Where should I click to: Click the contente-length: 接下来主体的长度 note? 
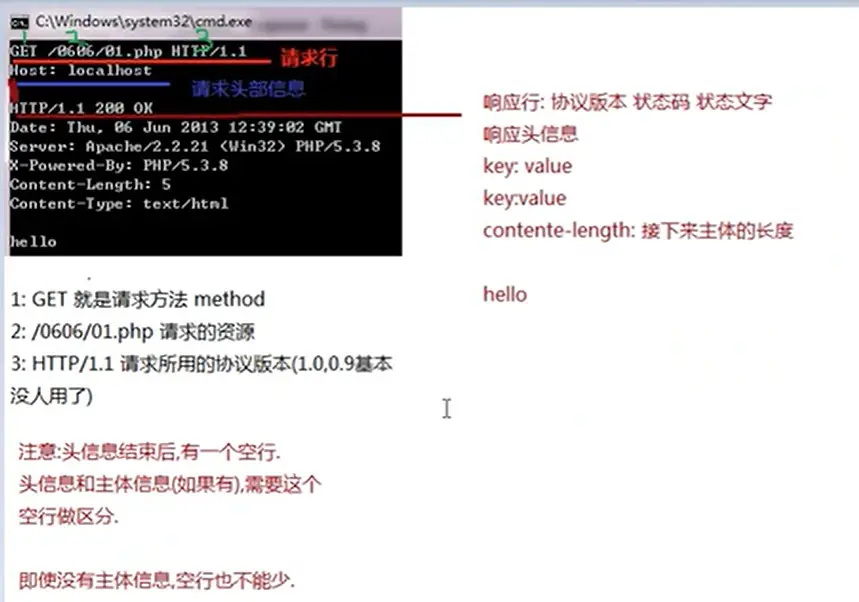pyautogui.click(x=638, y=230)
